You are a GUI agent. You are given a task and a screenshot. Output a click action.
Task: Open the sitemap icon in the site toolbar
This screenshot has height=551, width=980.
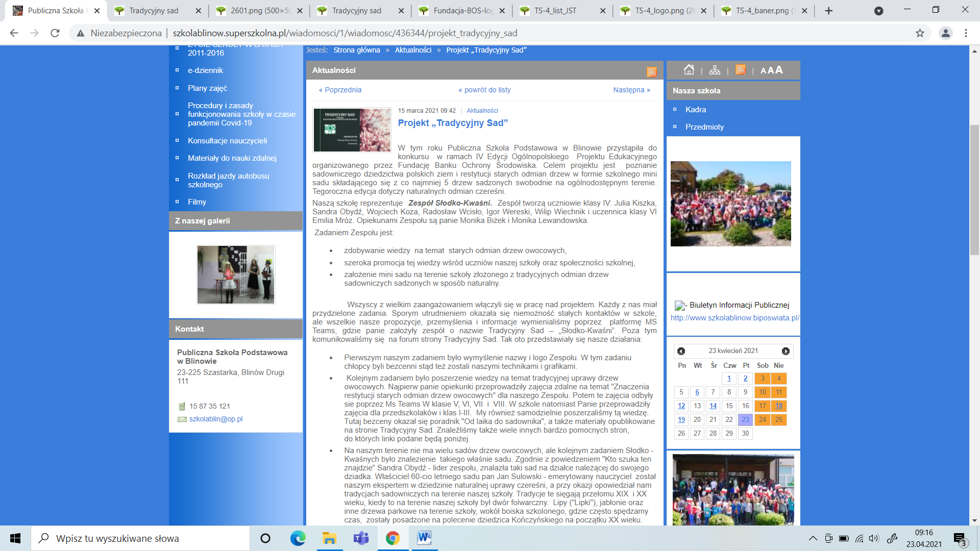(715, 70)
